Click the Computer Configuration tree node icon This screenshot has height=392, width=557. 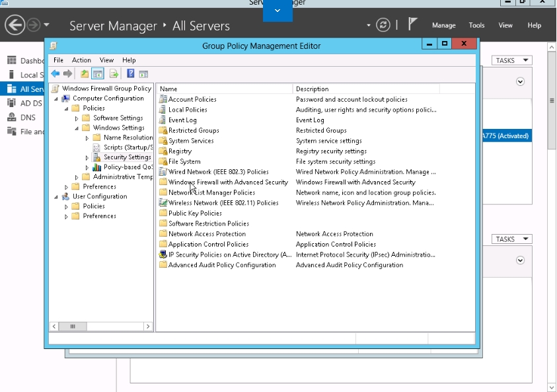(65, 98)
